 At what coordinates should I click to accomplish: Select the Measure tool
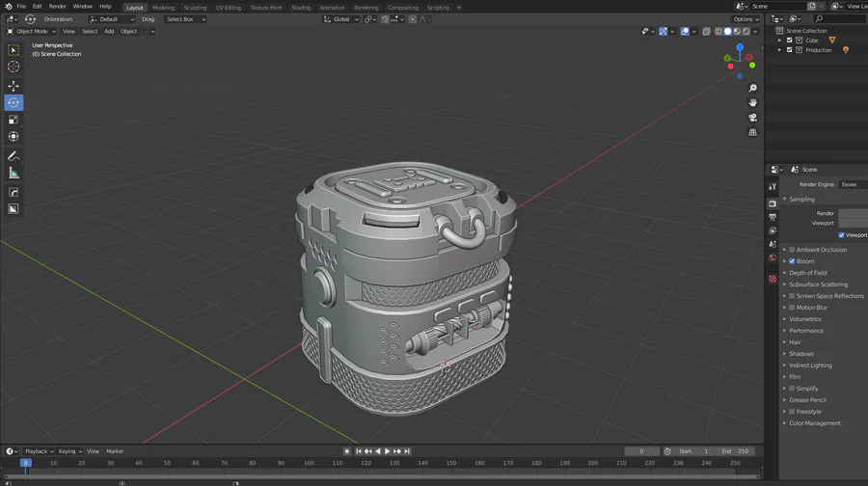click(x=14, y=174)
